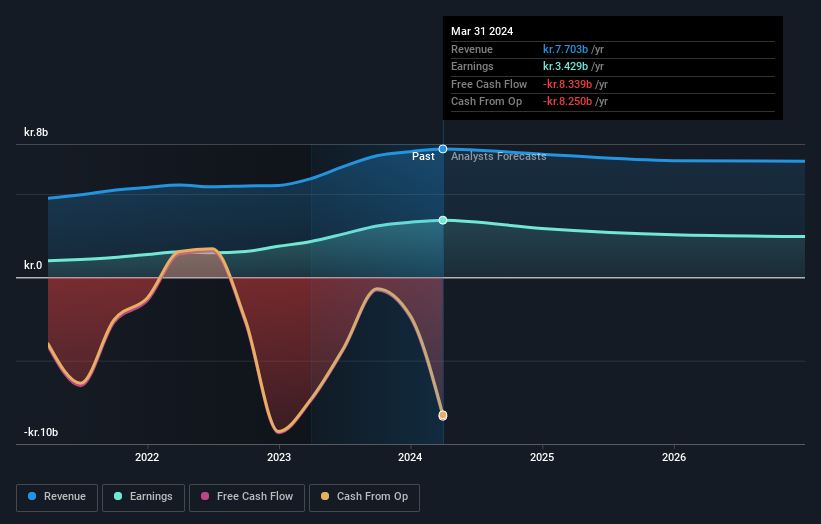
Task: Click the 2025 x-axis label
Action: point(542,457)
